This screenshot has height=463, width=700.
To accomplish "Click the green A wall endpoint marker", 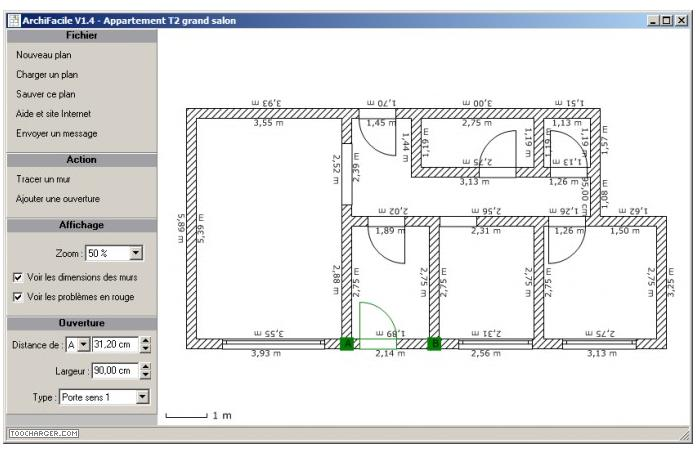I will (347, 344).
